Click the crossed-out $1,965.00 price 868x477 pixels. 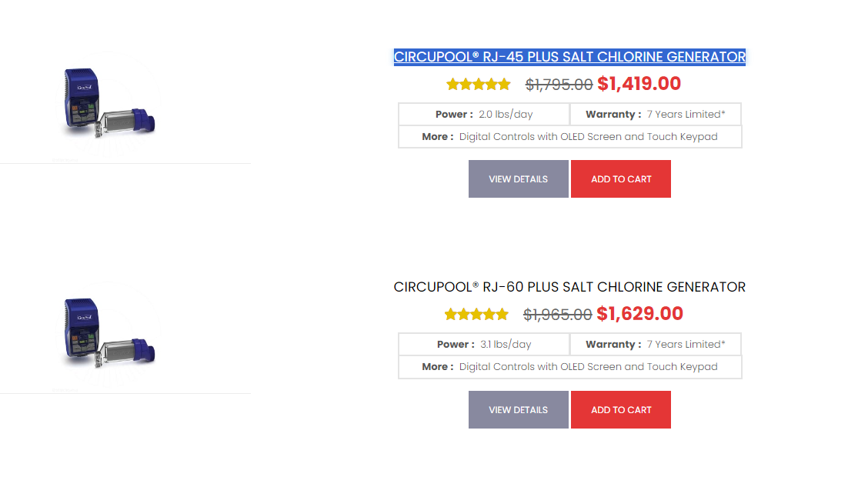point(557,315)
